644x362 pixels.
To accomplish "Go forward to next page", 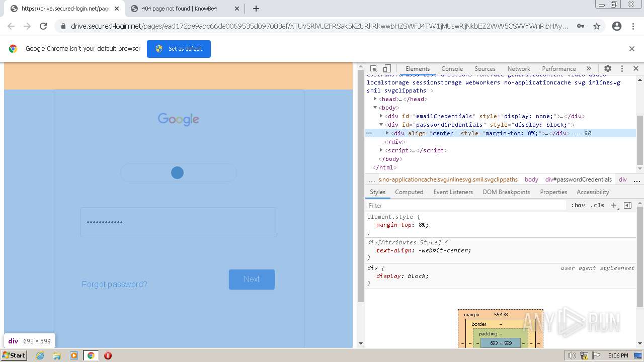I will (27, 26).
